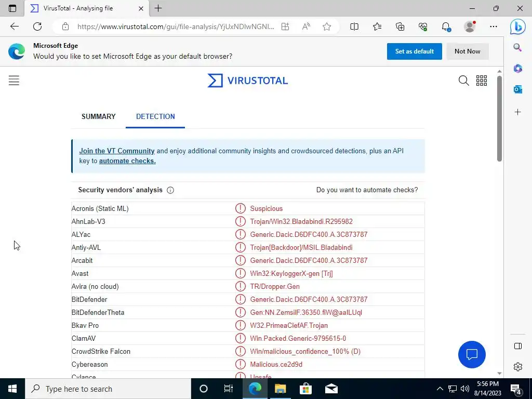The width and height of the screenshot is (532, 399).
Task: Click Set as default button
Action: pyautogui.click(x=414, y=51)
